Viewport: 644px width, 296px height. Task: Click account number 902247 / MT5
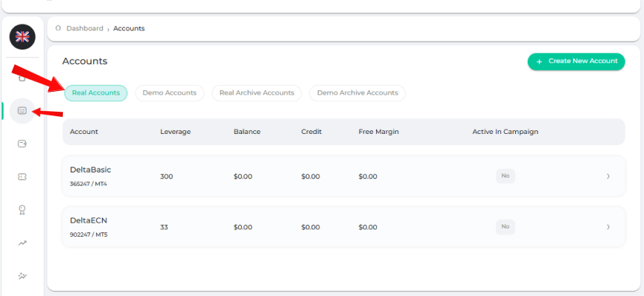(88, 235)
